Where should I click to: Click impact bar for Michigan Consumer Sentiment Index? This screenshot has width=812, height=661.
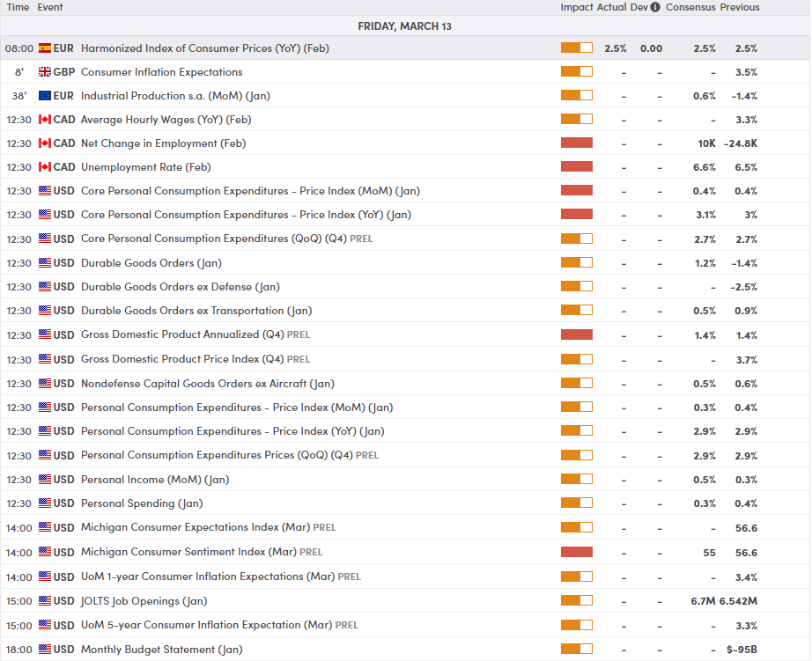pyautogui.click(x=576, y=552)
